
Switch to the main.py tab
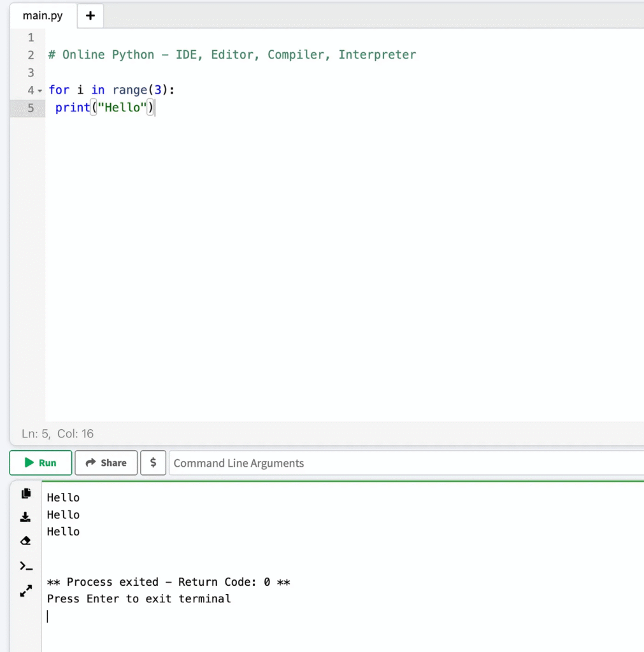point(43,16)
